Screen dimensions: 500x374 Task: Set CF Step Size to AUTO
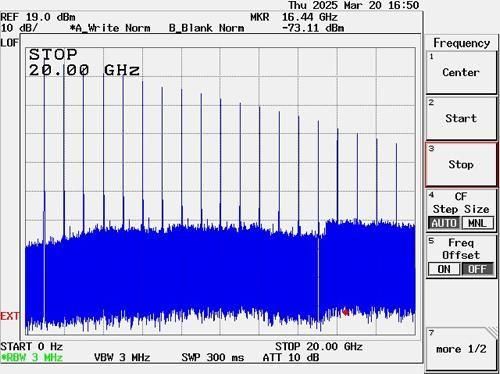[x=444, y=223]
